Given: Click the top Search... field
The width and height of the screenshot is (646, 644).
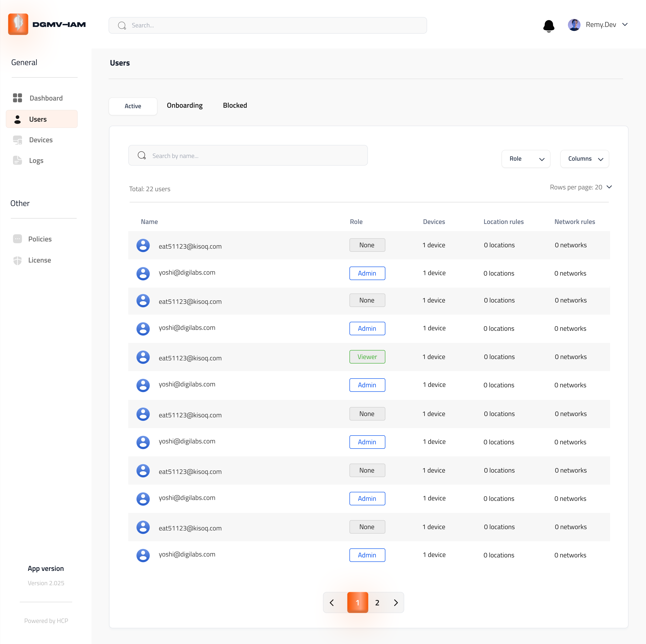Looking at the screenshot, I should (x=268, y=25).
